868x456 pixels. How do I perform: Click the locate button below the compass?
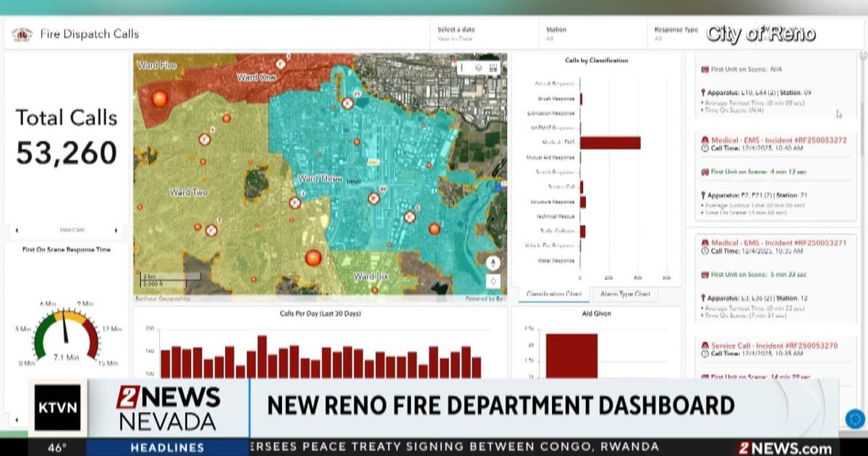click(x=493, y=281)
